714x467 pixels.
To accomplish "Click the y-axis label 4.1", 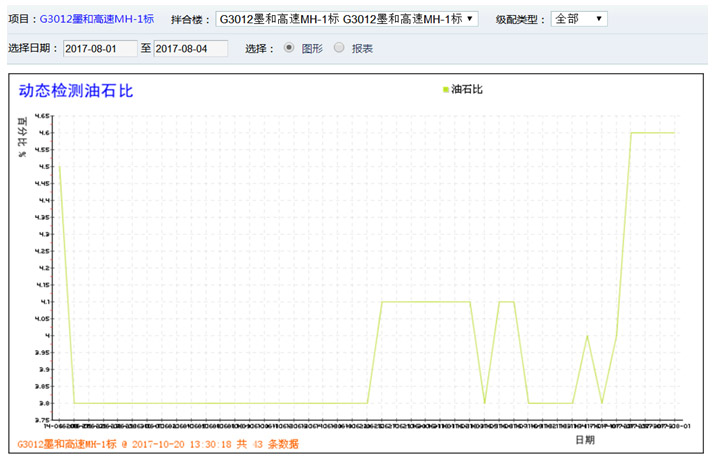I will click(x=45, y=302).
